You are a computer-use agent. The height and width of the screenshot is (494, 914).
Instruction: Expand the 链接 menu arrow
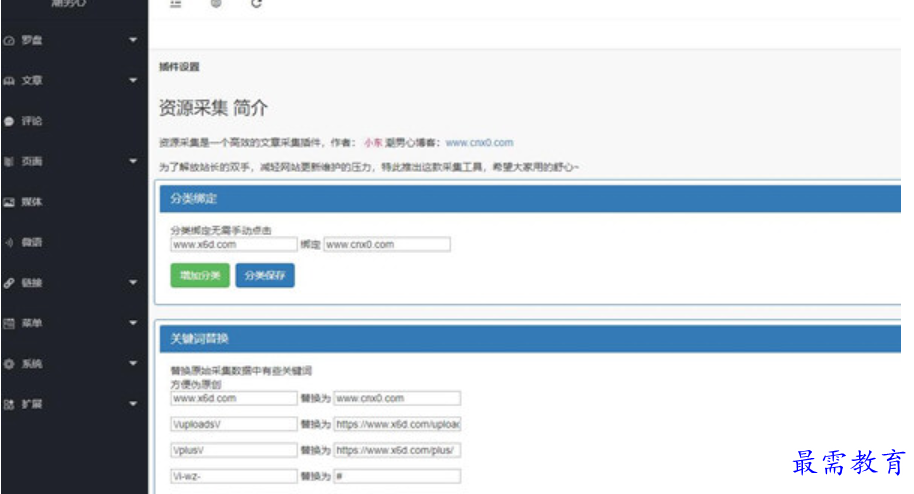coord(133,282)
